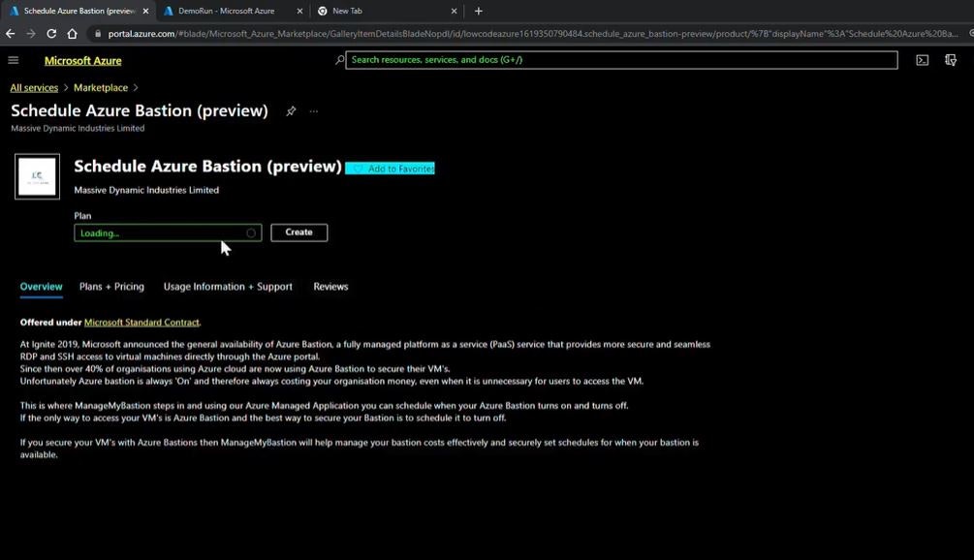
Task: Open Usage Information + Support tab
Action: (228, 287)
